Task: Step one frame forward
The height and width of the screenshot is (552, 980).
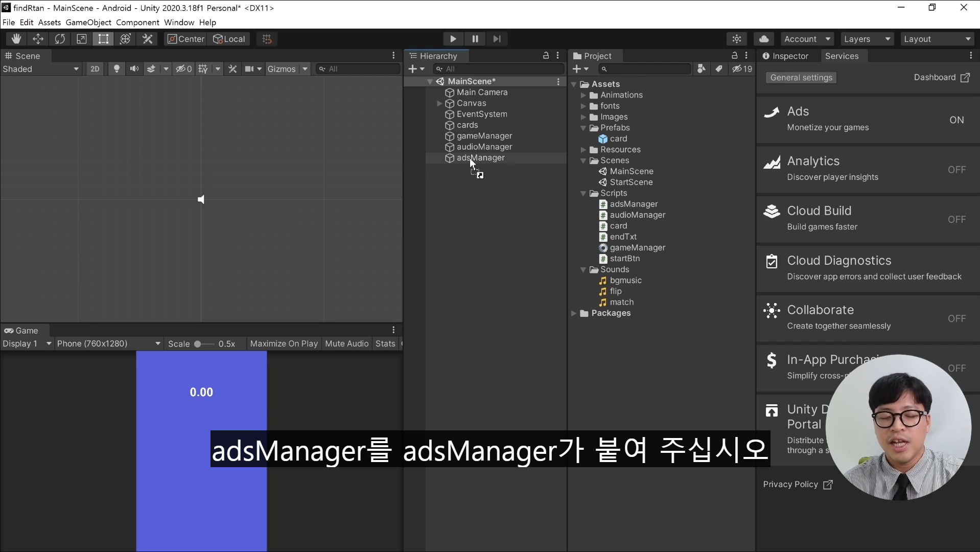Action: pyautogui.click(x=497, y=39)
